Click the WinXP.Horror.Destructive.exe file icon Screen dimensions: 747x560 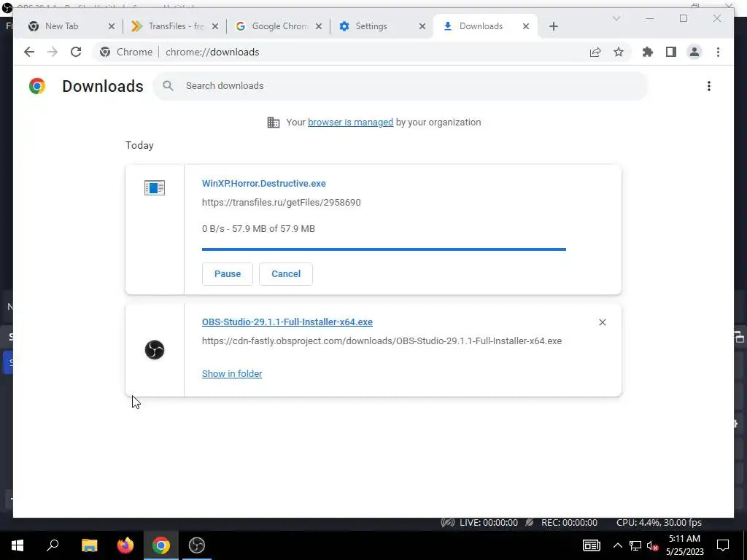(155, 187)
